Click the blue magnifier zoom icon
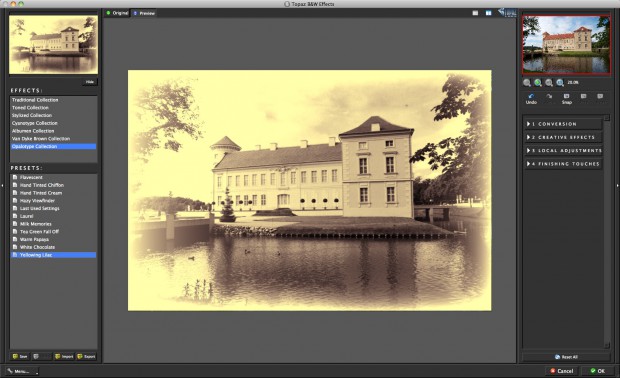Viewport: 620px width, 378px height. [x=560, y=83]
